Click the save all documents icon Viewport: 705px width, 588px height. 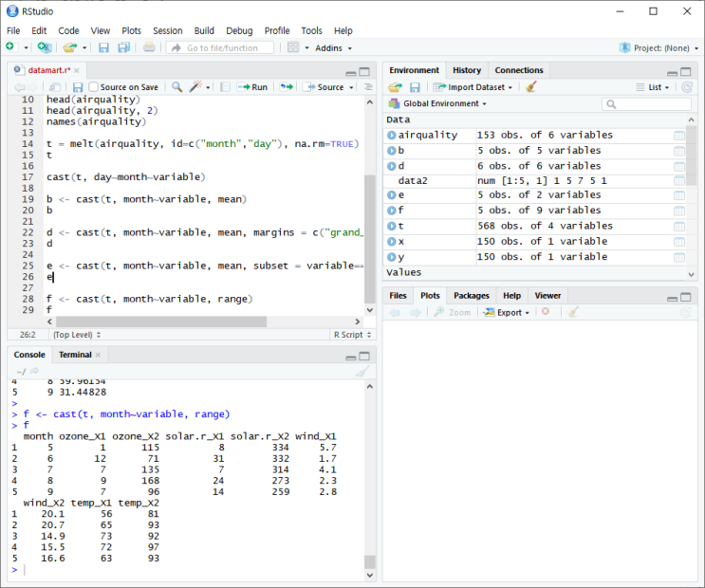(x=122, y=47)
